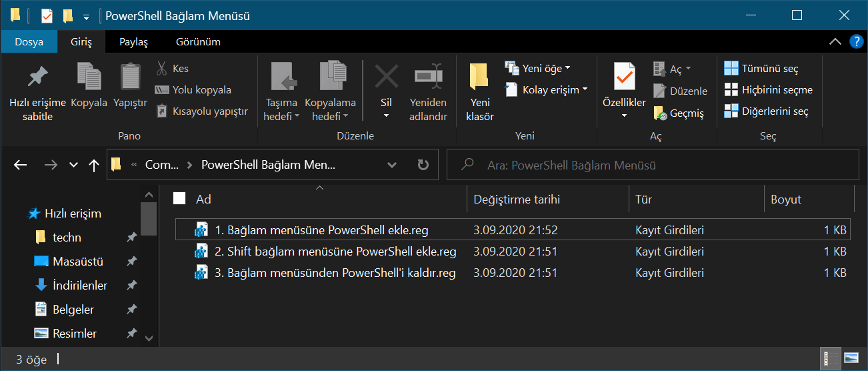Open the Kolay erişim dropdown
The width and height of the screenshot is (868, 371).
(547, 89)
